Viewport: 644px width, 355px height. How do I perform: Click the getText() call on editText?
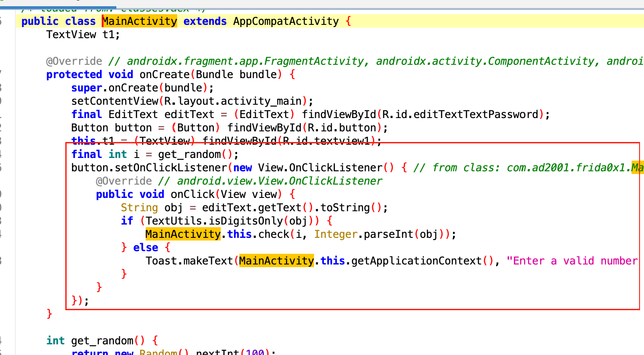(282, 208)
